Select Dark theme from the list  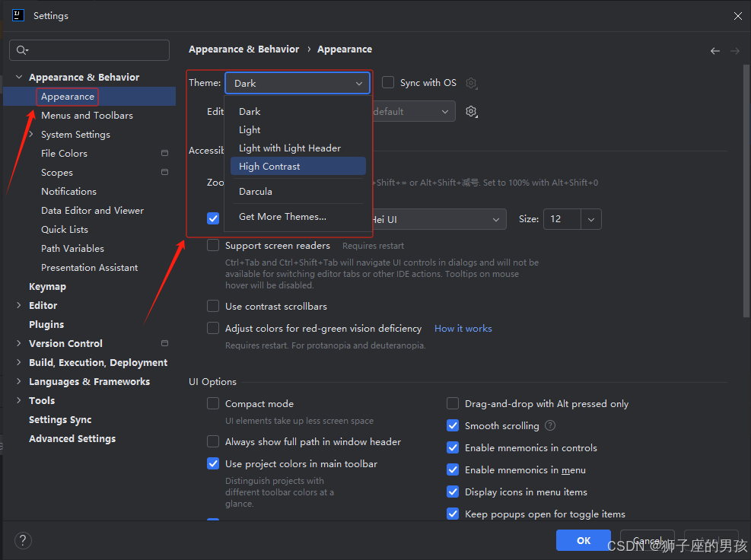[298, 111]
